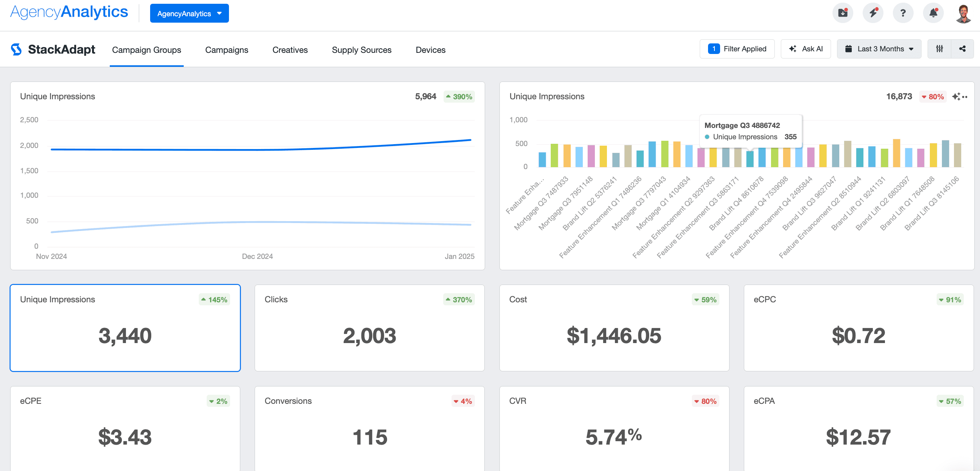Expand the AgencyAnalytics account dropdown

[x=189, y=13]
